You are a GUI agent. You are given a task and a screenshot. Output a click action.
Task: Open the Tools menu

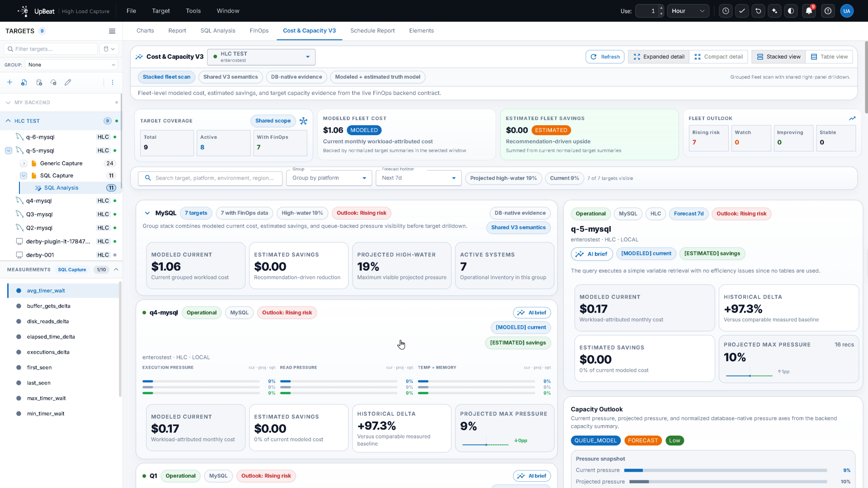[193, 11]
